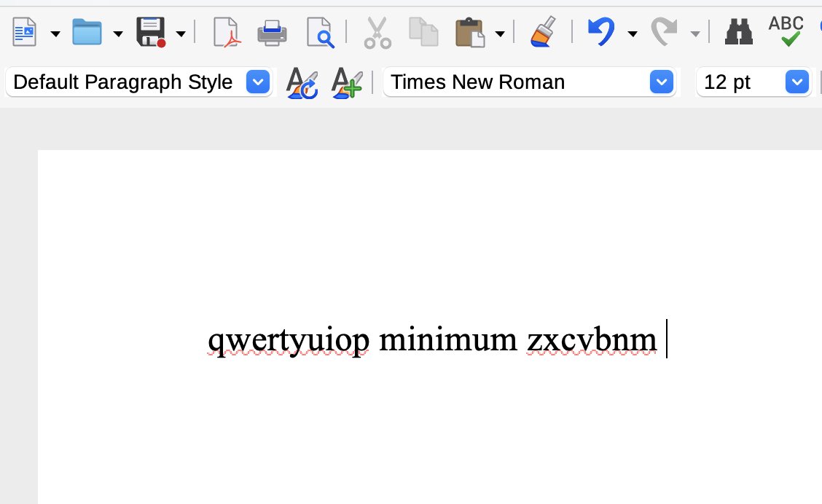Open the Default Paragraph Style dropdown
Viewport: 822px width, 504px height.
click(257, 82)
